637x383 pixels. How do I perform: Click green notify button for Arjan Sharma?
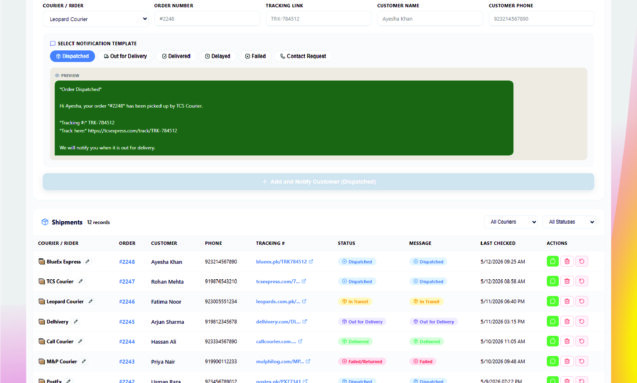click(x=552, y=321)
